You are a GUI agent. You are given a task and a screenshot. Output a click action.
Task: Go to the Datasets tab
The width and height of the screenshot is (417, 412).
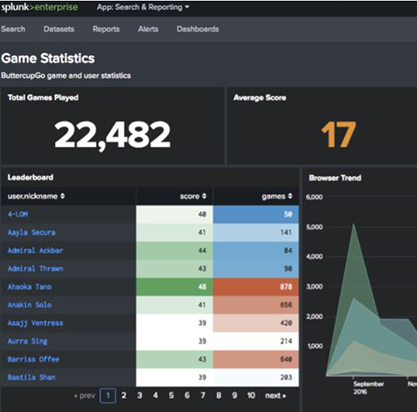(59, 29)
